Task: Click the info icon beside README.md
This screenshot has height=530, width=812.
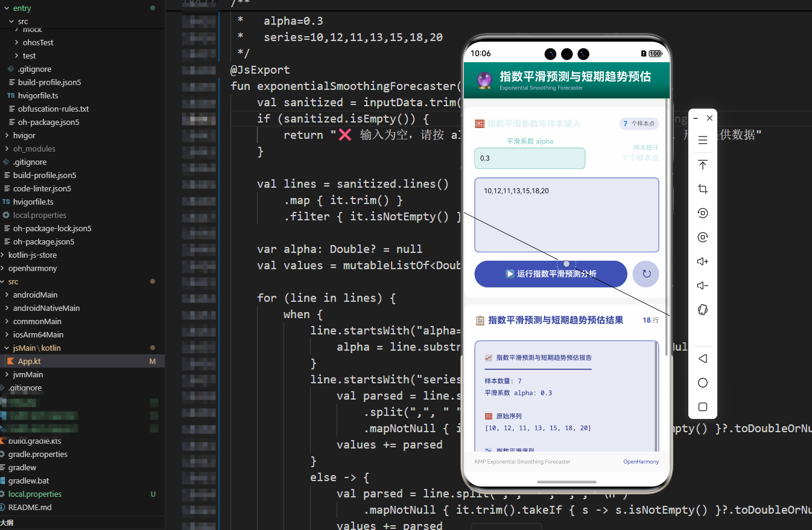Action: (2, 507)
